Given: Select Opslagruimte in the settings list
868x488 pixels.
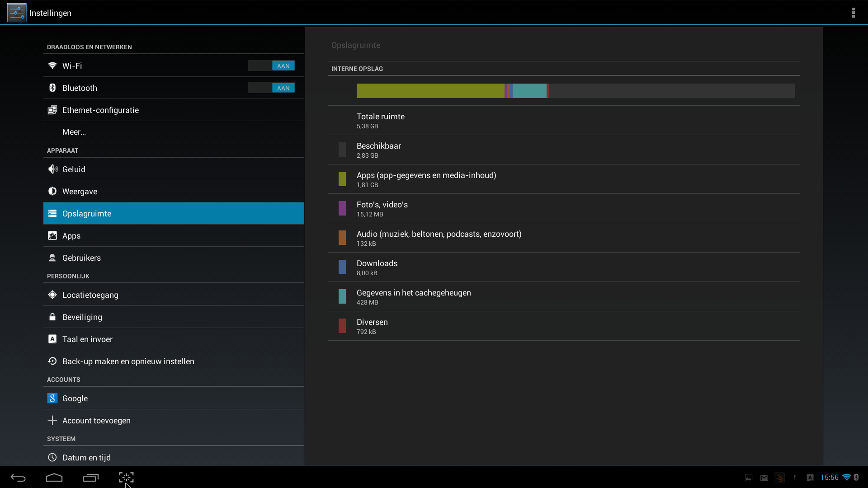Looking at the screenshot, I should point(174,213).
